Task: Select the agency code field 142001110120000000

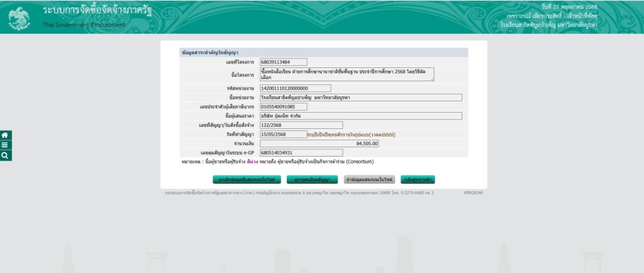Action: (294, 88)
